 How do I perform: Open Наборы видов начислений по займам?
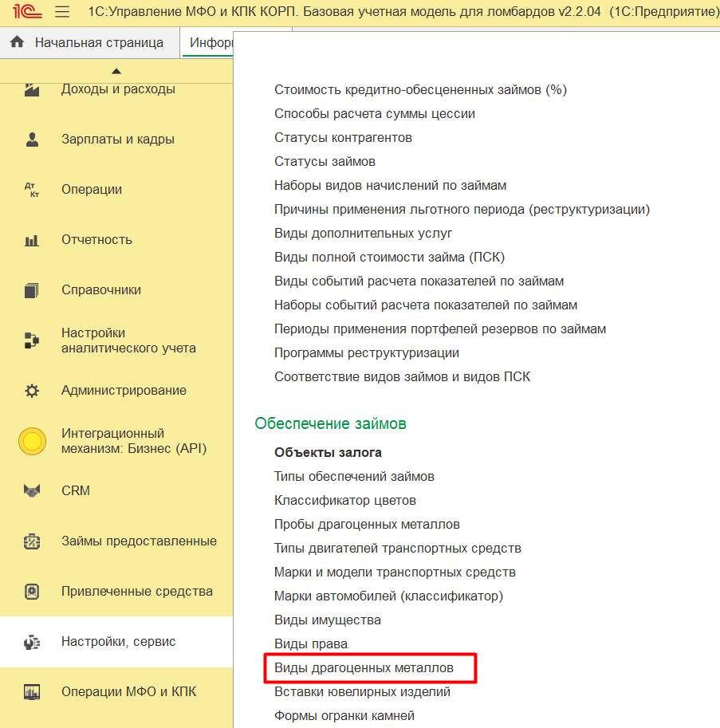pyautogui.click(x=391, y=185)
